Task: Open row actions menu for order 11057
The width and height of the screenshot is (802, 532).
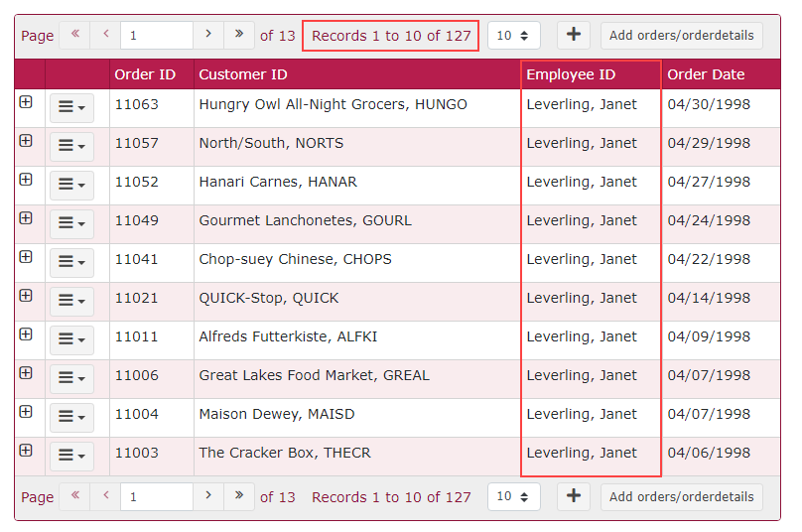Action: [71, 146]
